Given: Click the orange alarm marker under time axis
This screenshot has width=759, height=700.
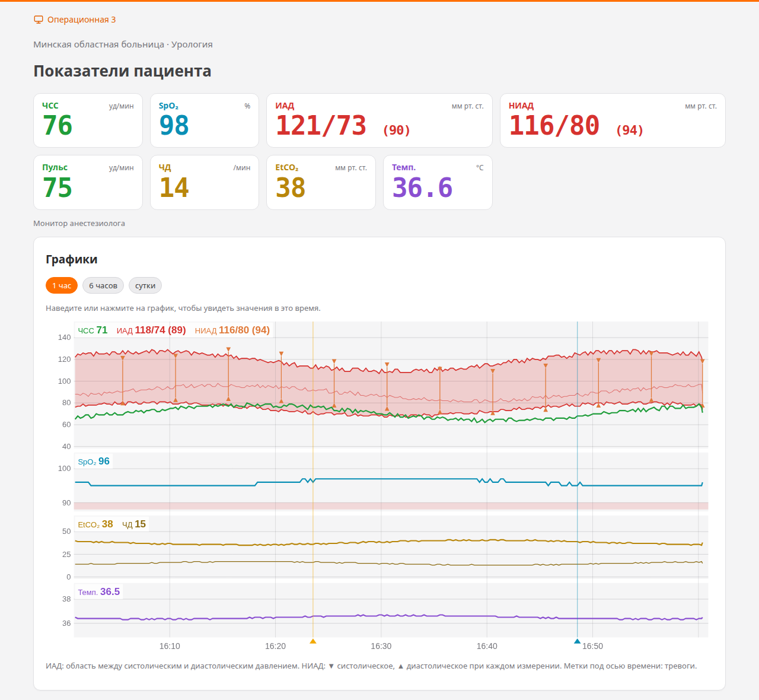Looking at the screenshot, I should (x=313, y=641).
